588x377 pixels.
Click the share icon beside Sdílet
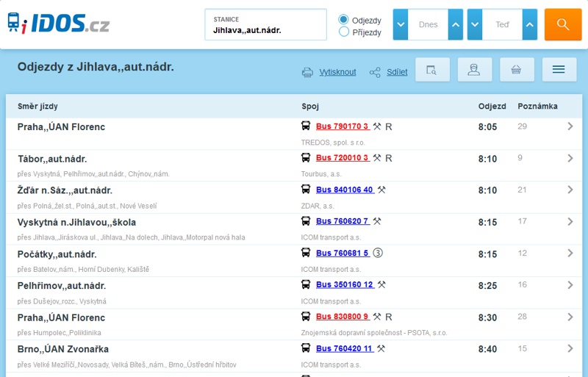pyautogui.click(x=375, y=72)
